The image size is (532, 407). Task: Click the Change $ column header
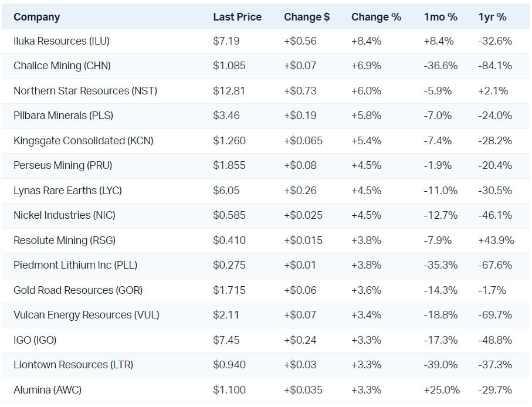307,17
